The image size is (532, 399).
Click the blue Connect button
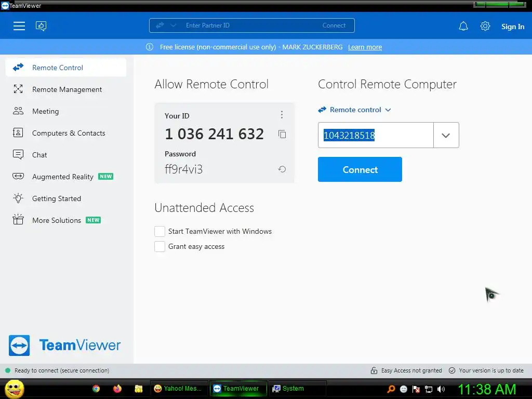tap(360, 169)
